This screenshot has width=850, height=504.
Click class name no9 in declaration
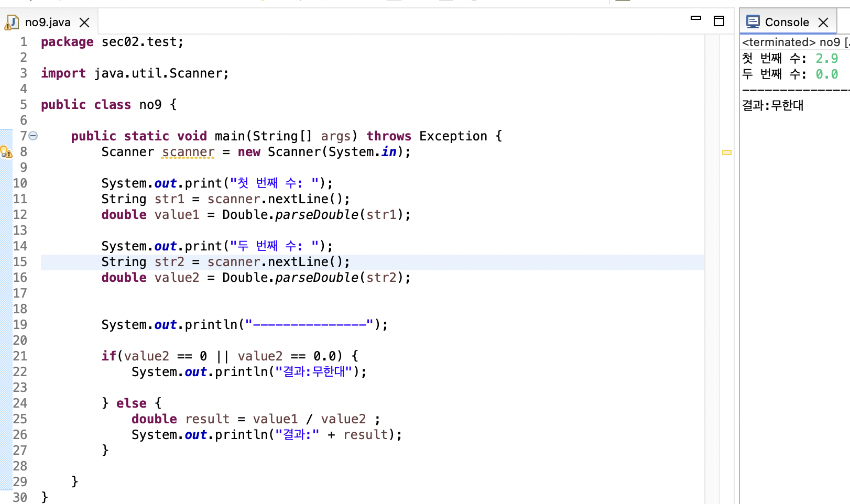pyautogui.click(x=150, y=105)
